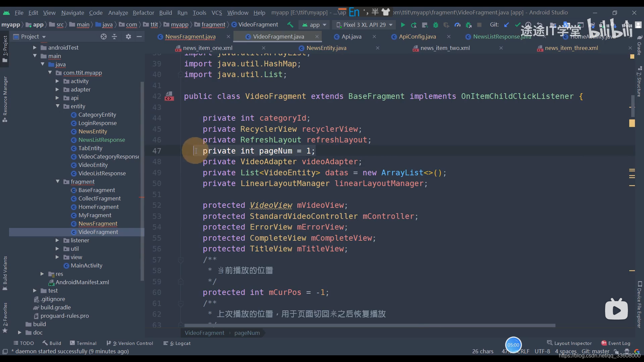Close the news_item_one.xml tab
This screenshot has height=362, width=644.
[x=264, y=48]
